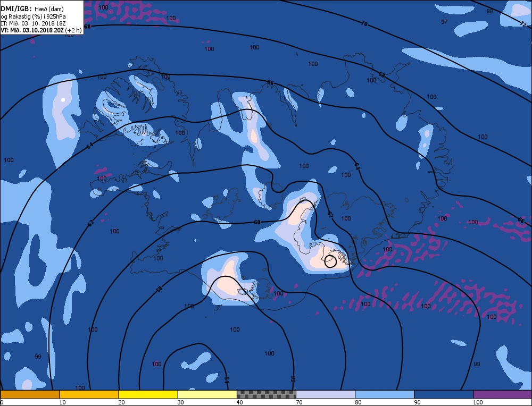532x406 pixels.
Task: Click the contour label '70'
Action: coord(364,24)
